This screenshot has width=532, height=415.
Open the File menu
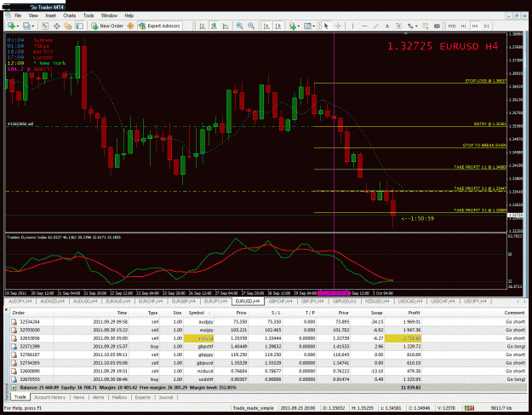18,15
